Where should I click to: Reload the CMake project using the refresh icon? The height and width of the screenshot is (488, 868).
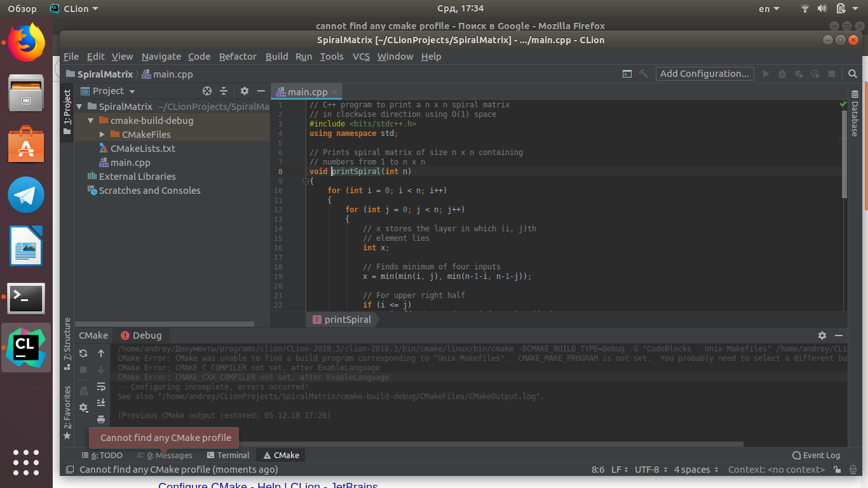click(83, 353)
